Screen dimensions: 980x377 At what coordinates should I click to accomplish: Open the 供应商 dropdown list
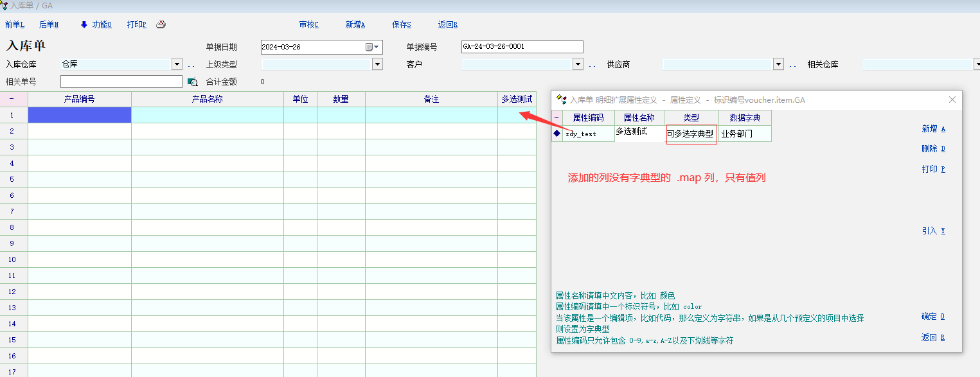tap(778, 64)
